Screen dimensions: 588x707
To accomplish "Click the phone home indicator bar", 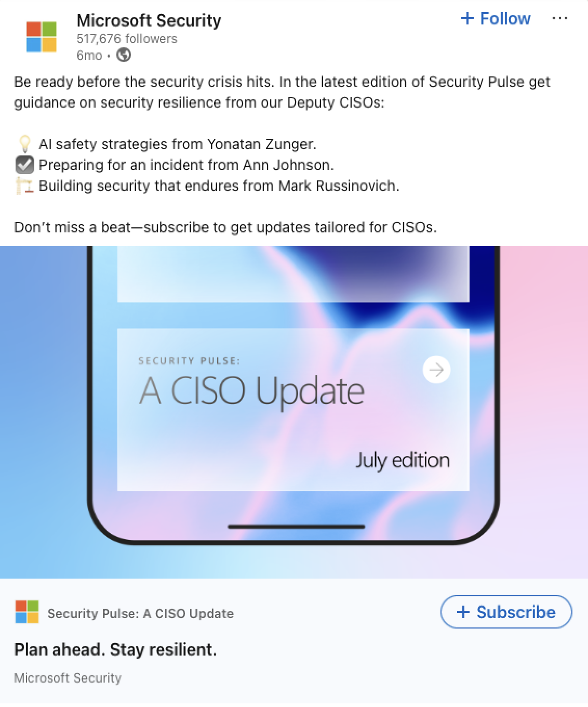I will tap(297, 527).
